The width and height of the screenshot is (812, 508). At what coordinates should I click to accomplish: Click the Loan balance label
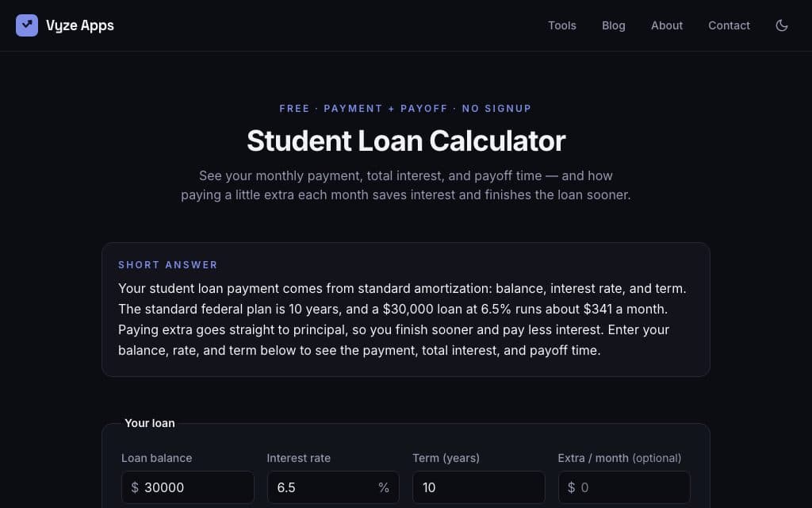156,458
